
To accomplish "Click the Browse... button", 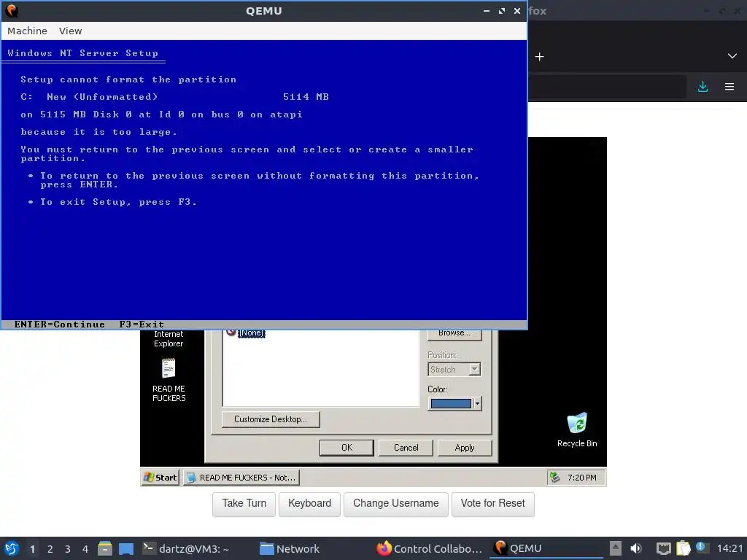I will click(454, 333).
